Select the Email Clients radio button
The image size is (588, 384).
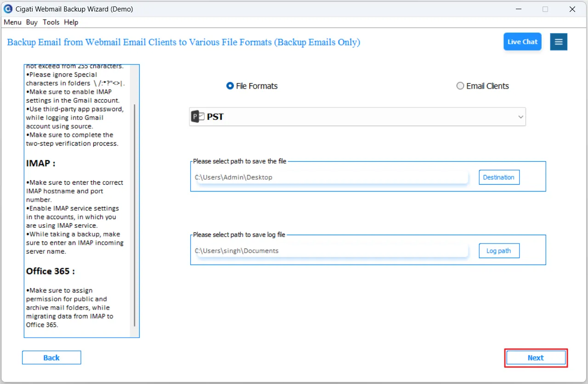460,86
